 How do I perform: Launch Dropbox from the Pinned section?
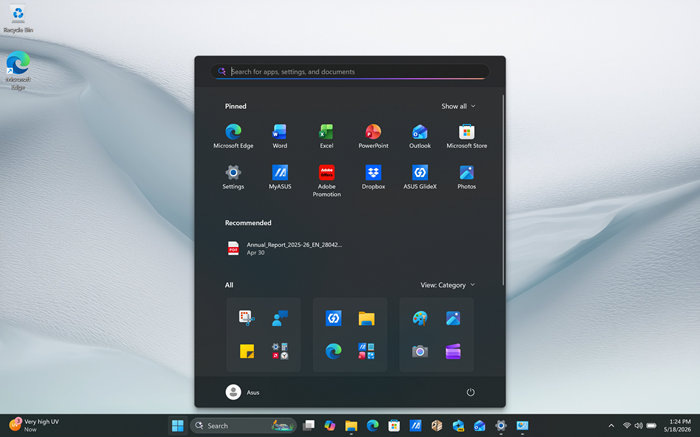(x=373, y=177)
